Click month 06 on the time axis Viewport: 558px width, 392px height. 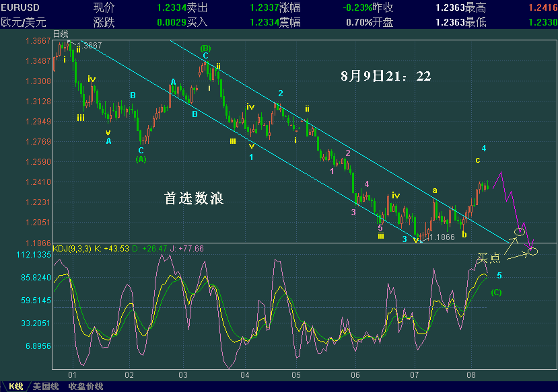coord(355,375)
